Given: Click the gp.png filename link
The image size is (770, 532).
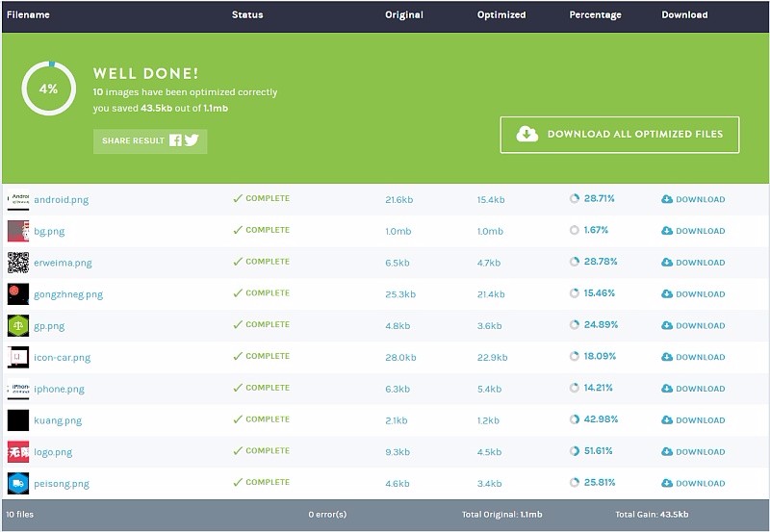Looking at the screenshot, I should coord(49,326).
